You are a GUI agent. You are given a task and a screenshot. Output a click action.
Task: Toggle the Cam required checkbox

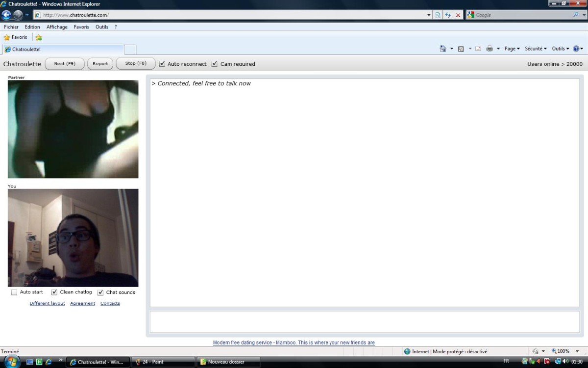click(214, 64)
